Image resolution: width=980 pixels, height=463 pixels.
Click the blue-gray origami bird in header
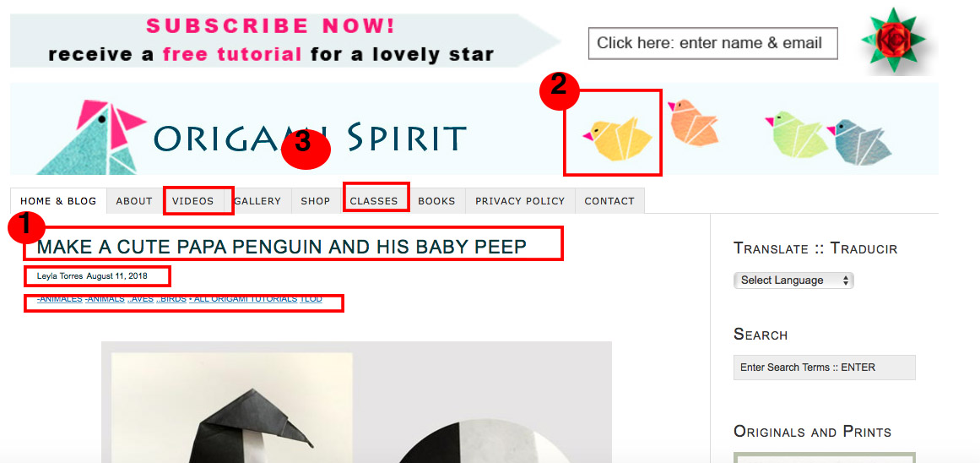860,142
